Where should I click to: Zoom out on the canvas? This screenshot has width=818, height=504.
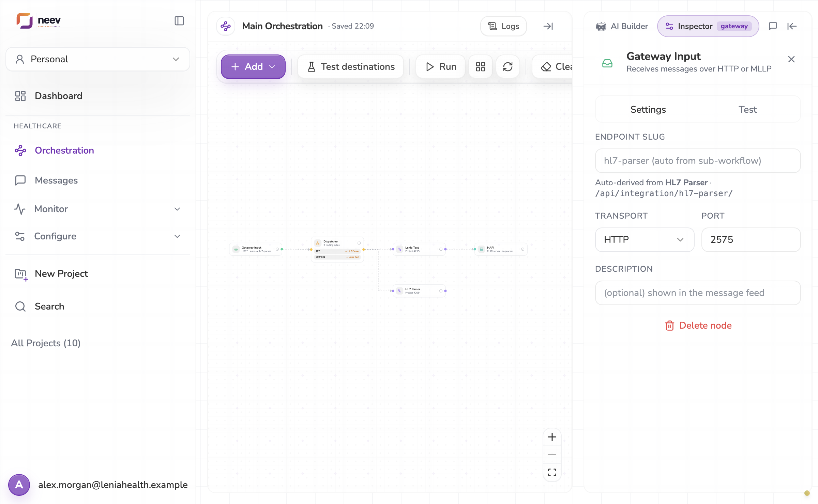tap(552, 455)
